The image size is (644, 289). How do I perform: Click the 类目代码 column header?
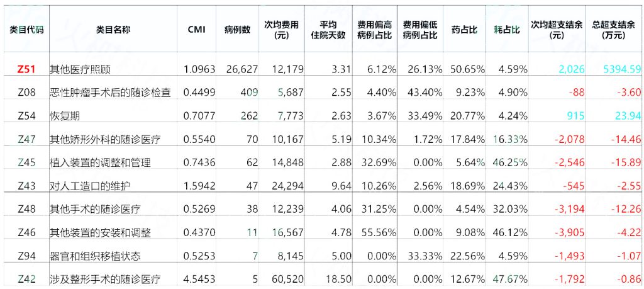pyautogui.click(x=26, y=30)
